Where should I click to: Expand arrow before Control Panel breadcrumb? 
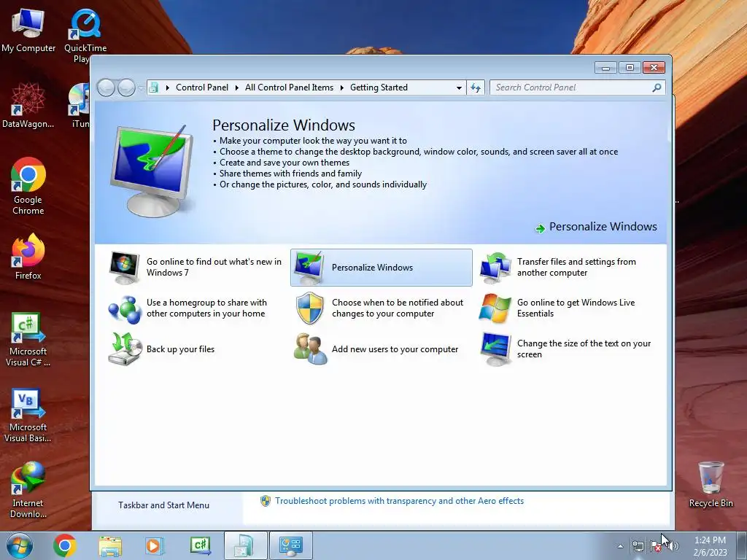tap(168, 87)
